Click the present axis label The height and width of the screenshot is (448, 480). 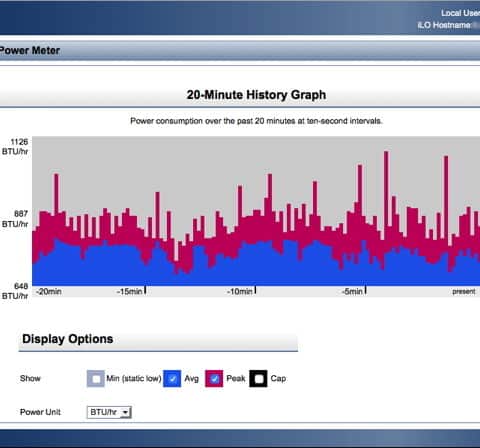tap(464, 292)
